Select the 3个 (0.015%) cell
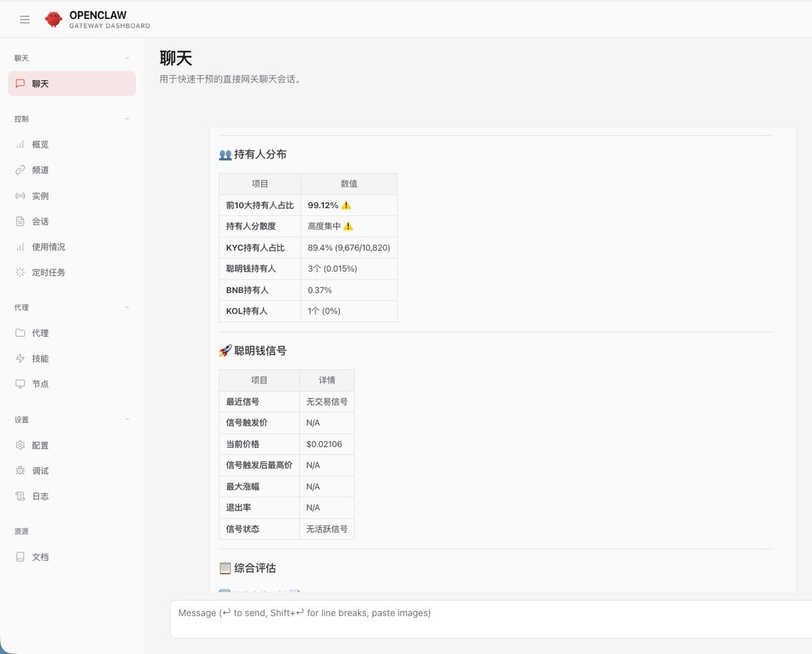The width and height of the screenshot is (812, 654). coord(349,268)
